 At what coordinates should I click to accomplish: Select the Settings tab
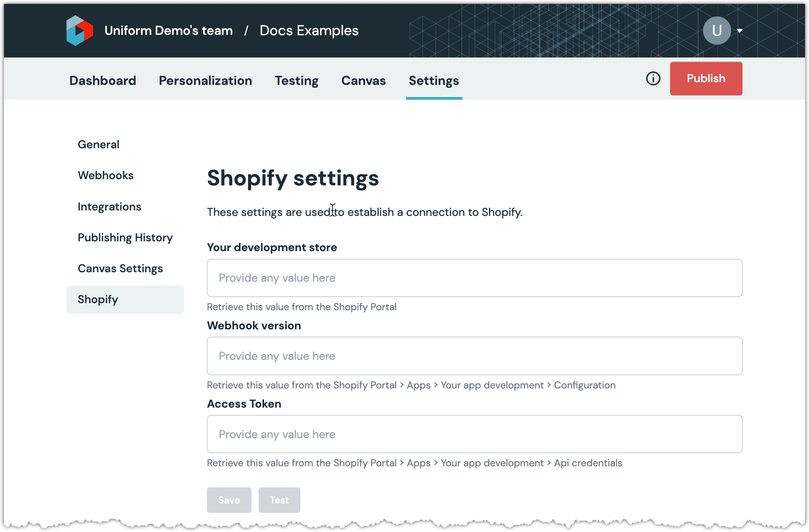click(x=434, y=81)
